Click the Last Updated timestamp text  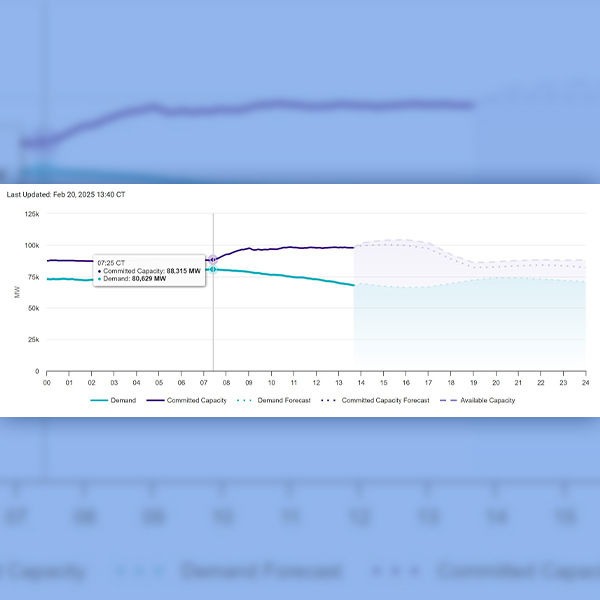[66, 195]
